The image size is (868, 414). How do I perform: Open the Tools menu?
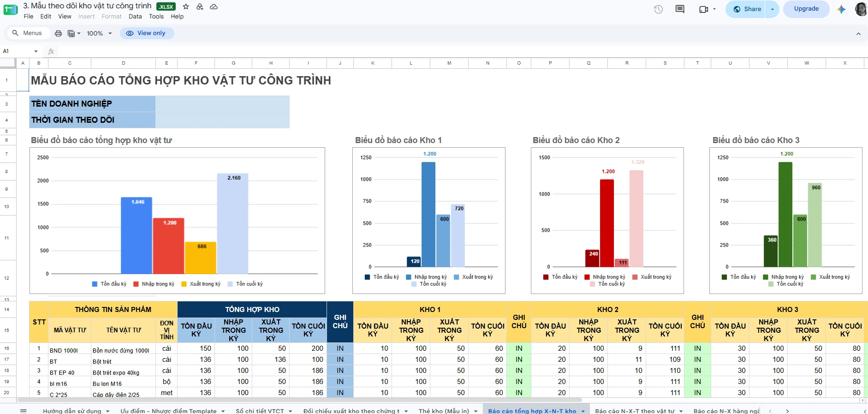point(156,16)
